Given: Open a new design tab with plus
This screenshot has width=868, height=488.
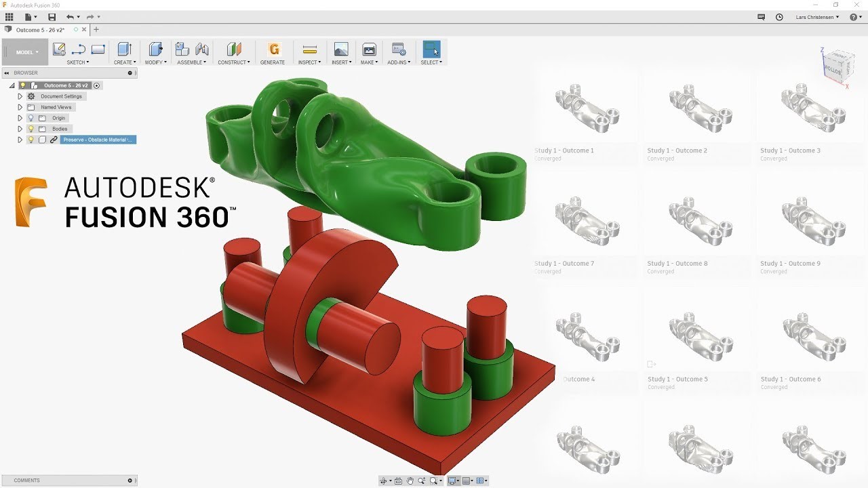Looking at the screenshot, I should [x=96, y=30].
